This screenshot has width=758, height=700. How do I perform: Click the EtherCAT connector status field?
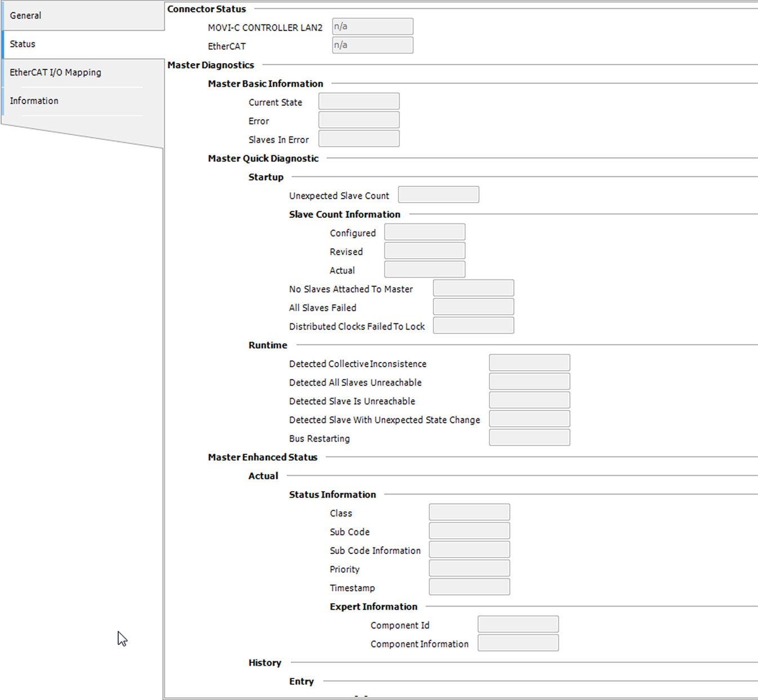point(372,45)
